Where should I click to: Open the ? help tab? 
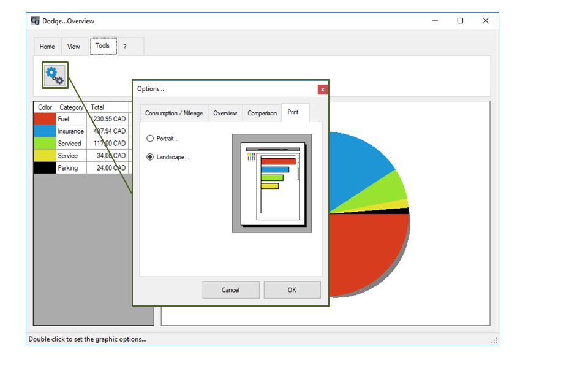pos(125,47)
